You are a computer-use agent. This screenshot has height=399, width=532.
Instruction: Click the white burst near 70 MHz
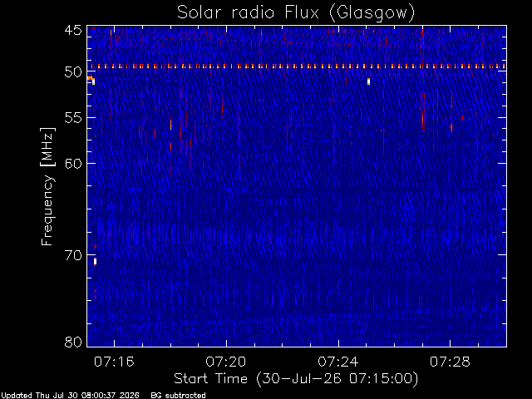[96, 262]
